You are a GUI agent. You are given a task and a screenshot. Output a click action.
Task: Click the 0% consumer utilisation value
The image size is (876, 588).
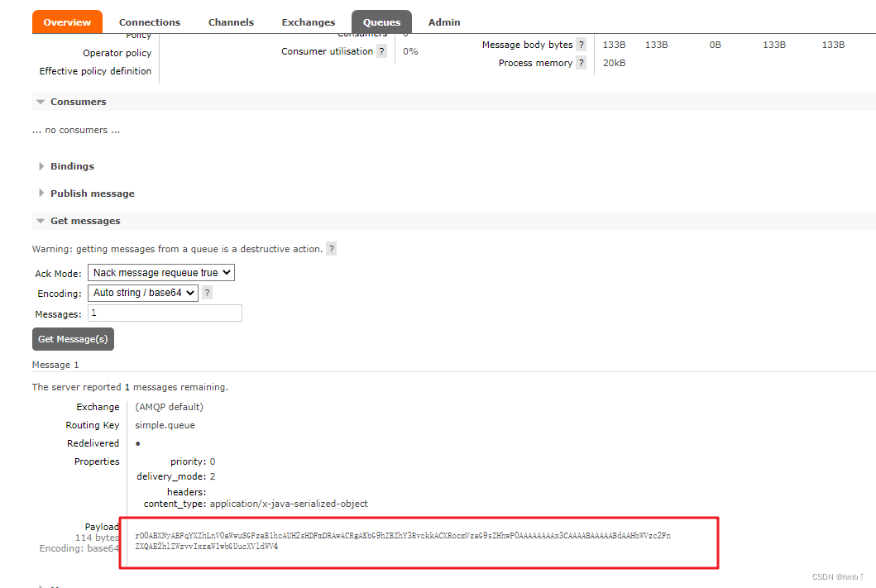coord(410,51)
